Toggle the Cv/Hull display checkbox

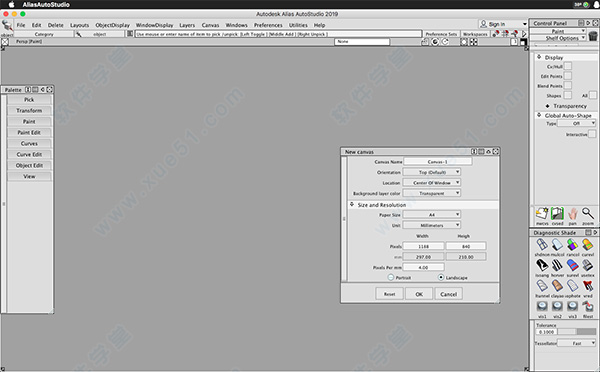point(568,66)
